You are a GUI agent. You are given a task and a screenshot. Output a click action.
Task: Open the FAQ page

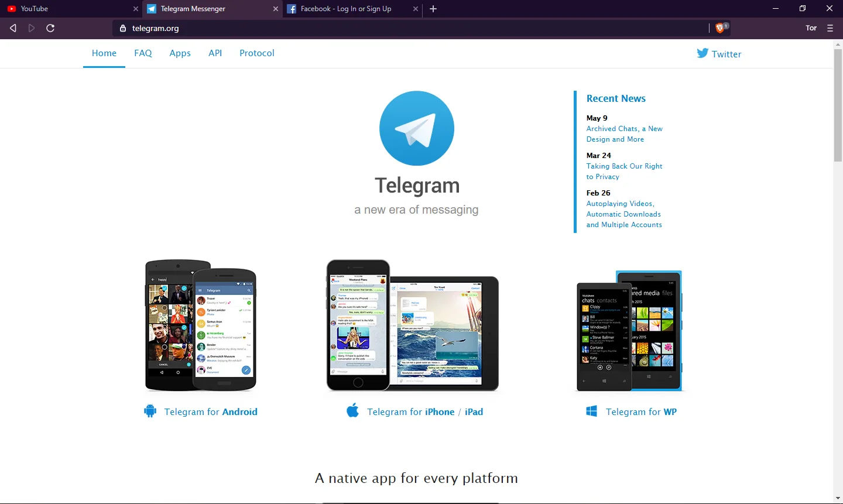click(143, 53)
